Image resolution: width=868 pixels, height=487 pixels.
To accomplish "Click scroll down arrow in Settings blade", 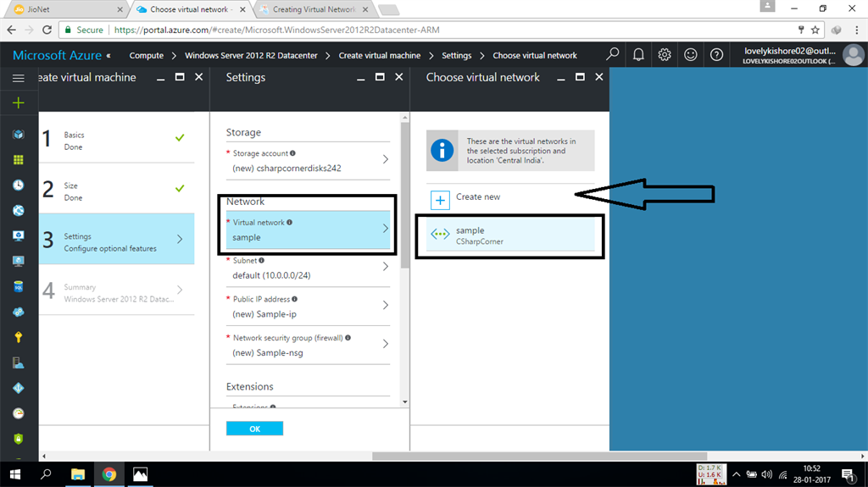I will (404, 402).
